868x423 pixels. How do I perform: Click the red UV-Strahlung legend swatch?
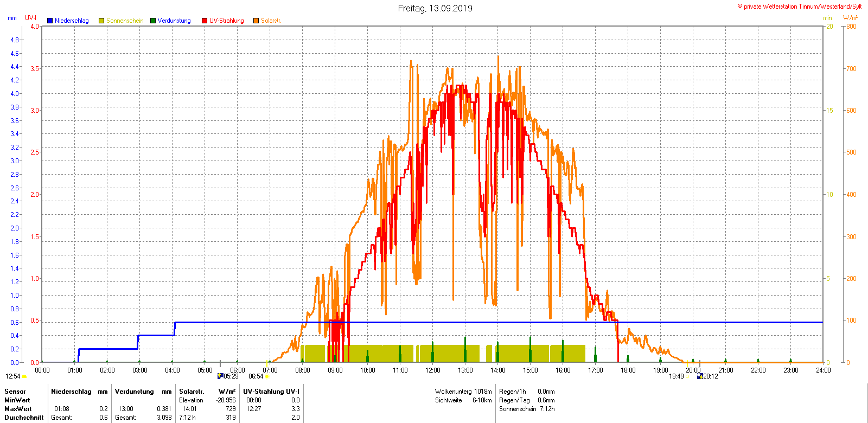click(205, 21)
